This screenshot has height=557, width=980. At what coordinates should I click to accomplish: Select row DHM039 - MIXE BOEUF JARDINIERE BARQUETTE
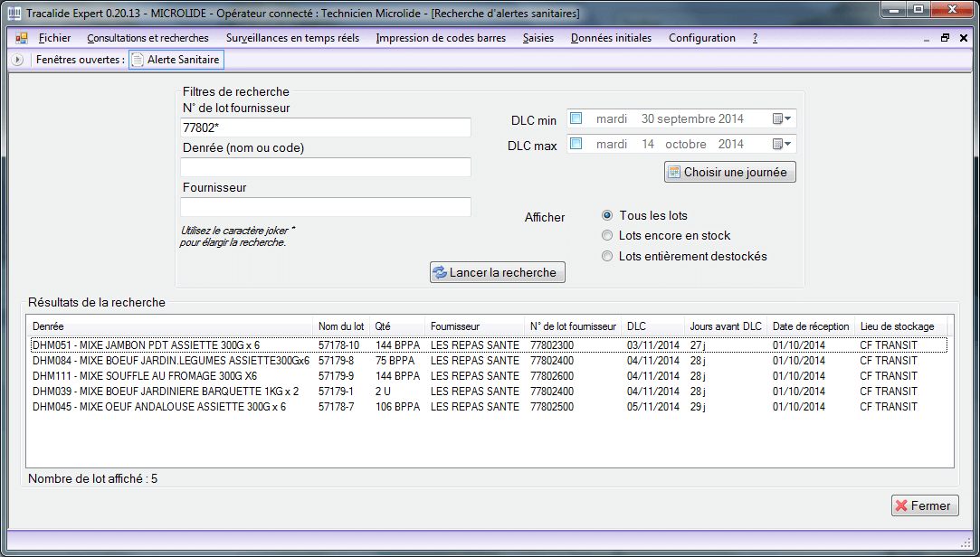click(489, 392)
